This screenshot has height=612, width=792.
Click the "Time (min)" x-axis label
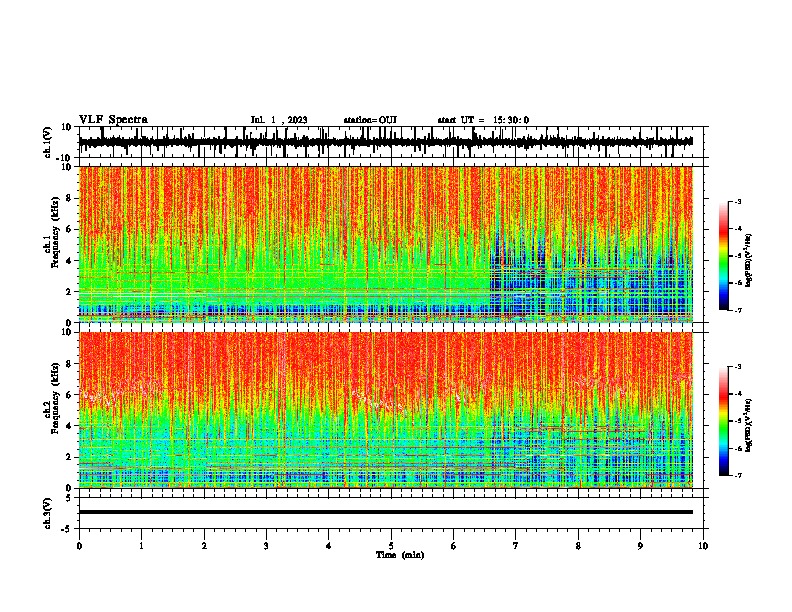coord(400,555)
